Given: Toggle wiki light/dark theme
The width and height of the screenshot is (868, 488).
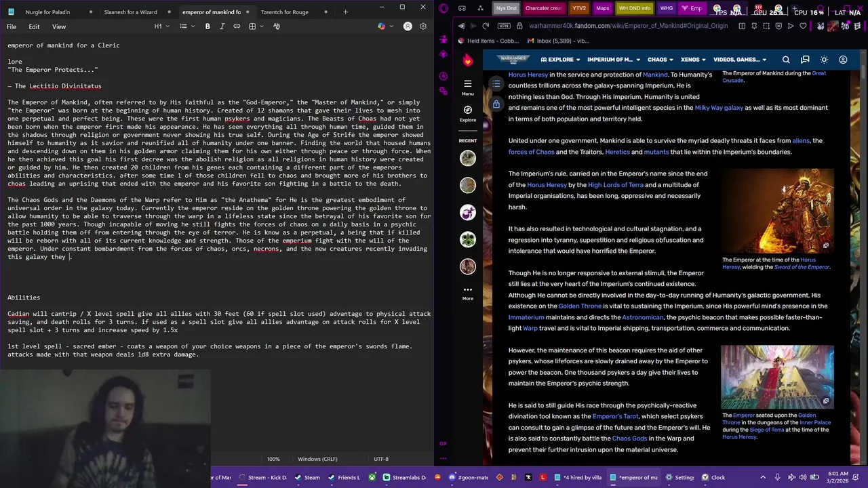Looking at the screenshot, I should click(x=824, y=60).
